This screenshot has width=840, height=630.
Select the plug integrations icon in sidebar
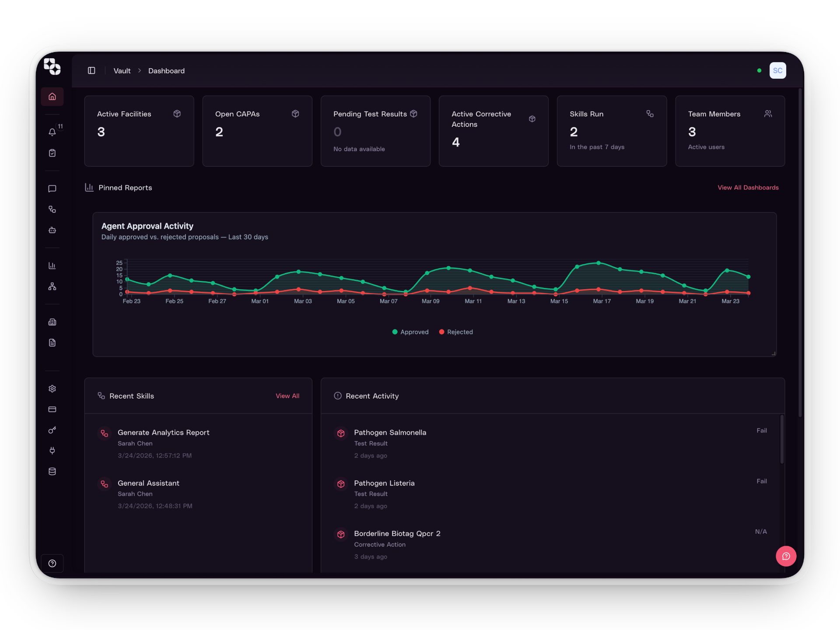(x=52, y=451)
